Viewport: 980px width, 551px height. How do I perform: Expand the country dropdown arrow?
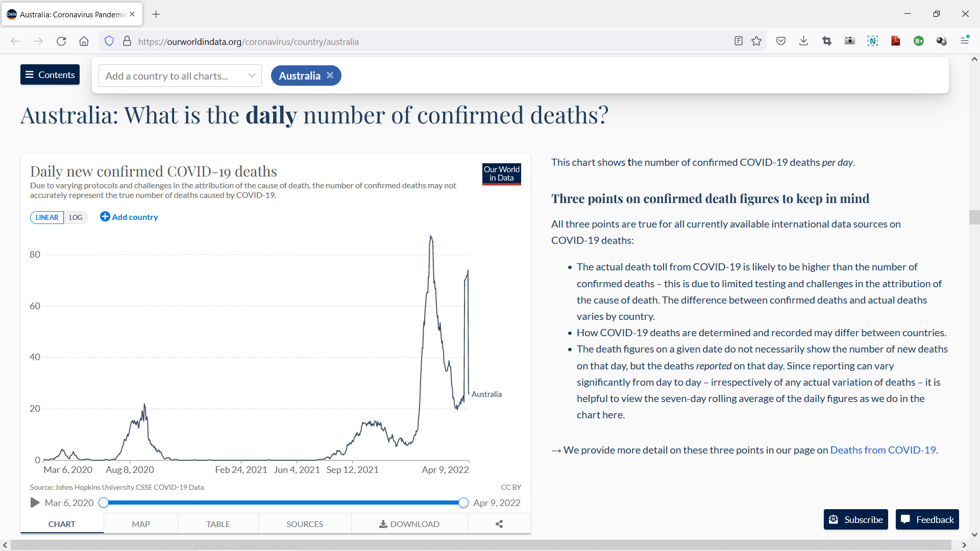coord(252,76)
